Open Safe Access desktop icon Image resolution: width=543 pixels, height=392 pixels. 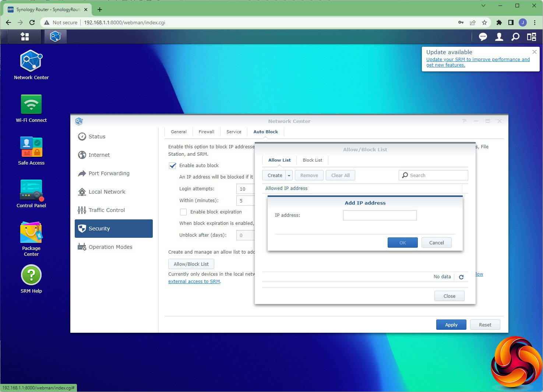point(31,151)
